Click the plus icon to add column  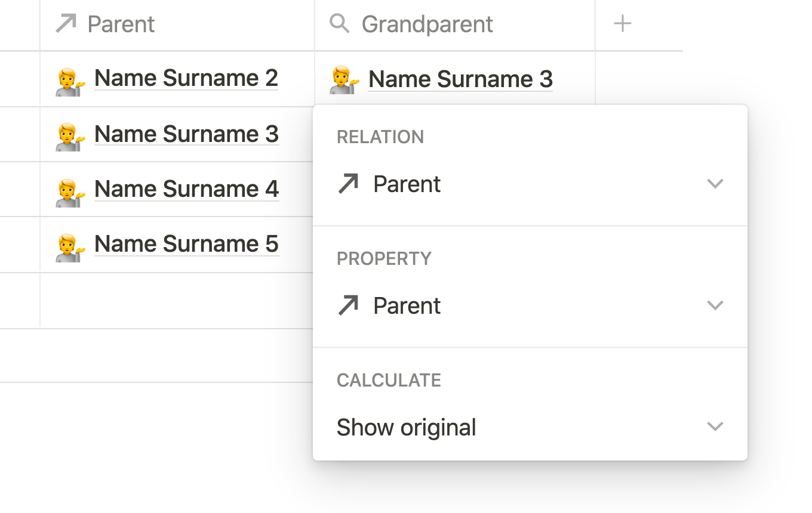[x=623, y=24]
